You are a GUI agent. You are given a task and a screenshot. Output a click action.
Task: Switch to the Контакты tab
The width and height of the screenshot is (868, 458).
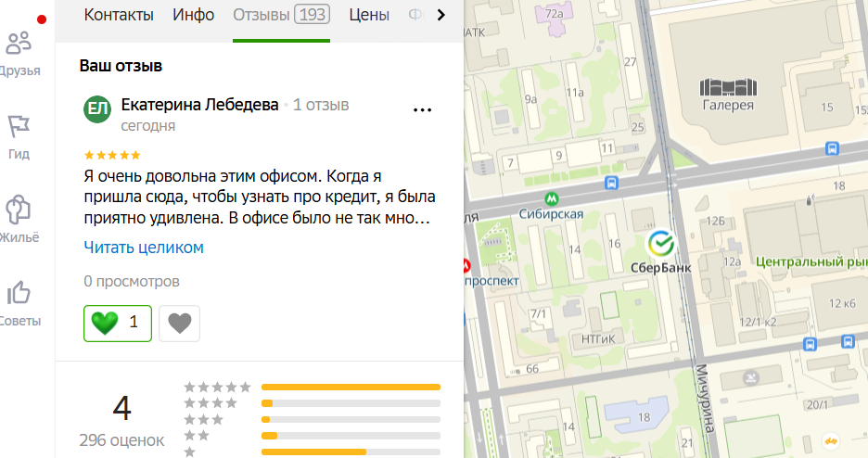tap(119, 15)
